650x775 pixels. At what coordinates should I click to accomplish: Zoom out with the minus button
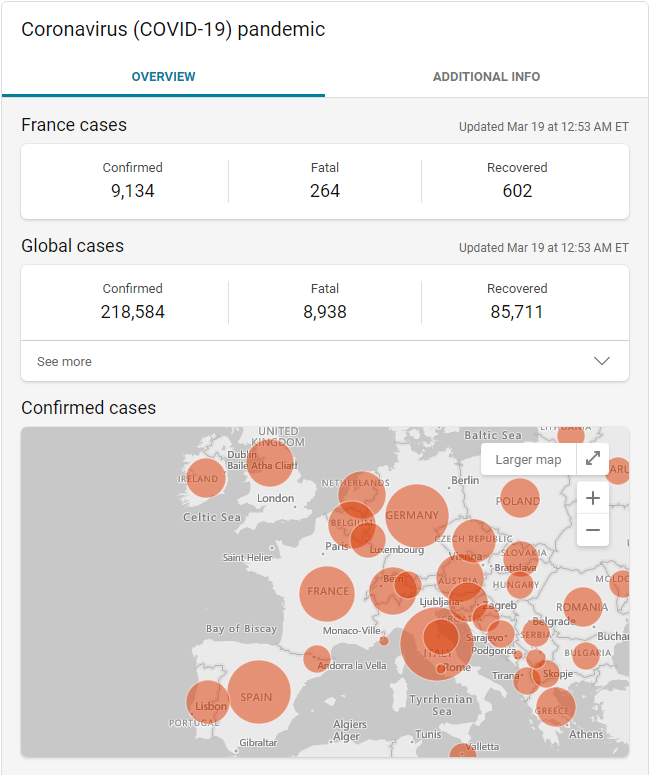pyautogui.click(x=593, y=530)
